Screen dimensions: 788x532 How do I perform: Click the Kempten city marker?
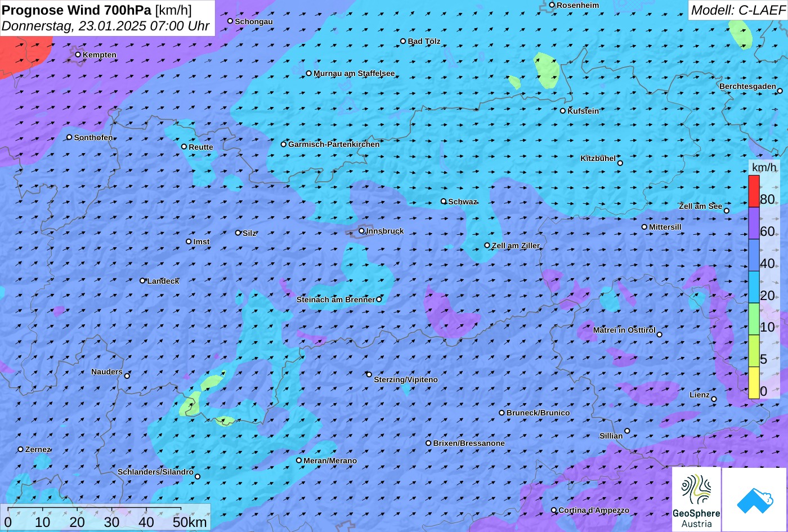click(x=78, y=55)
